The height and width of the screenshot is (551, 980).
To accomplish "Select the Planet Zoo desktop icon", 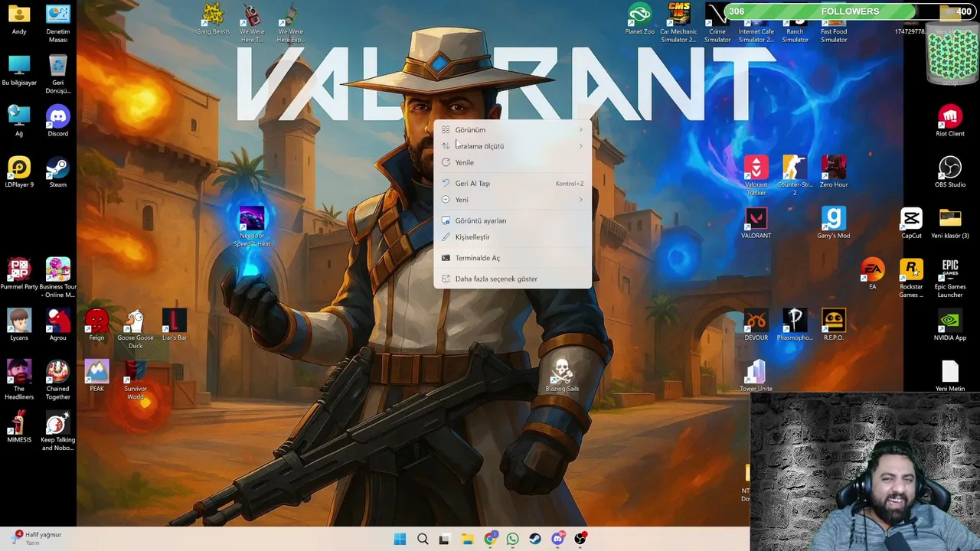I will (639, 19).
